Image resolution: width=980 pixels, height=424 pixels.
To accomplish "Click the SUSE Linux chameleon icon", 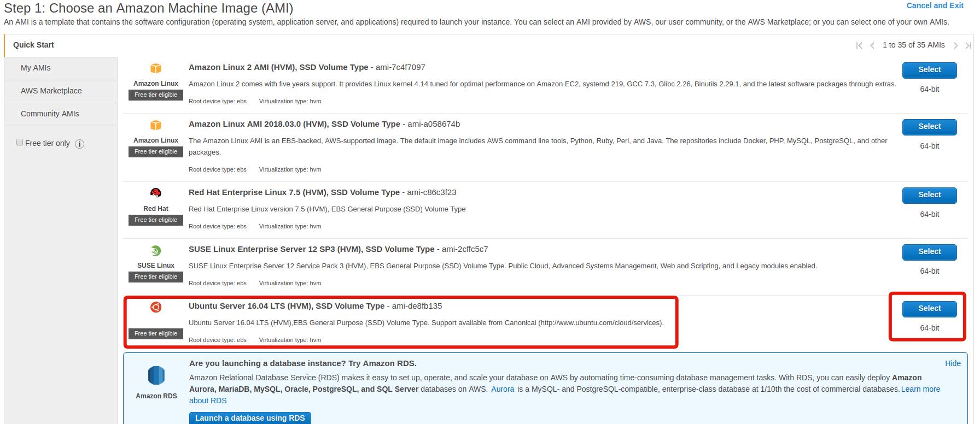I will pyautogui.click(x=156, y=251).
